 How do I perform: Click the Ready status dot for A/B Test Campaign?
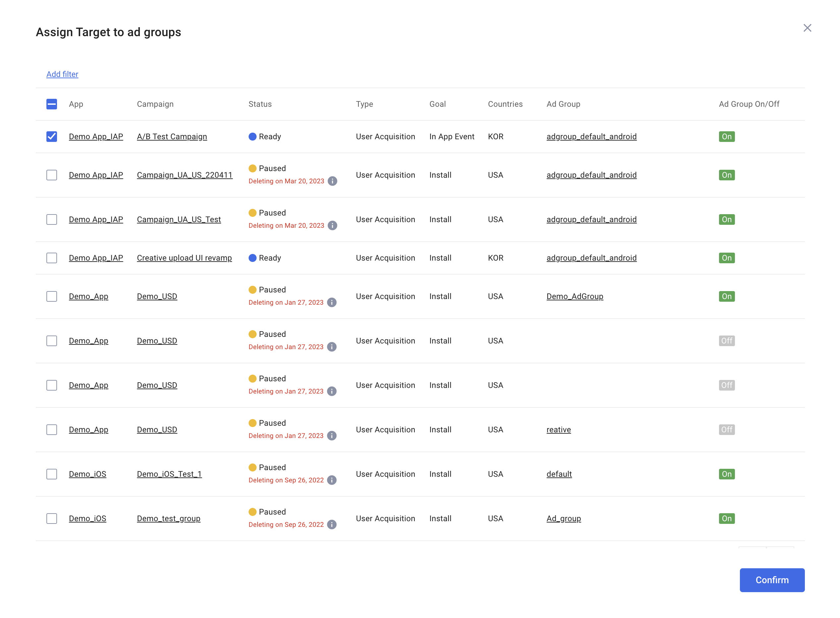pyautogui.click(x=253, y=137)
